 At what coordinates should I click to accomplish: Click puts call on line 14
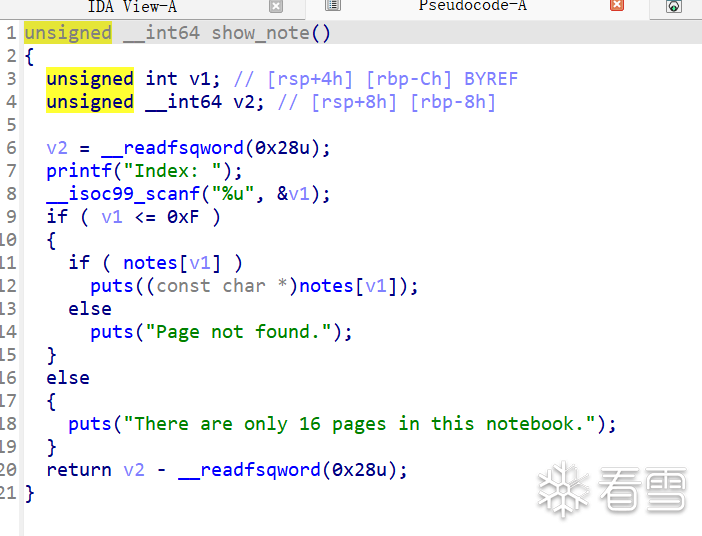click(112, 333)
